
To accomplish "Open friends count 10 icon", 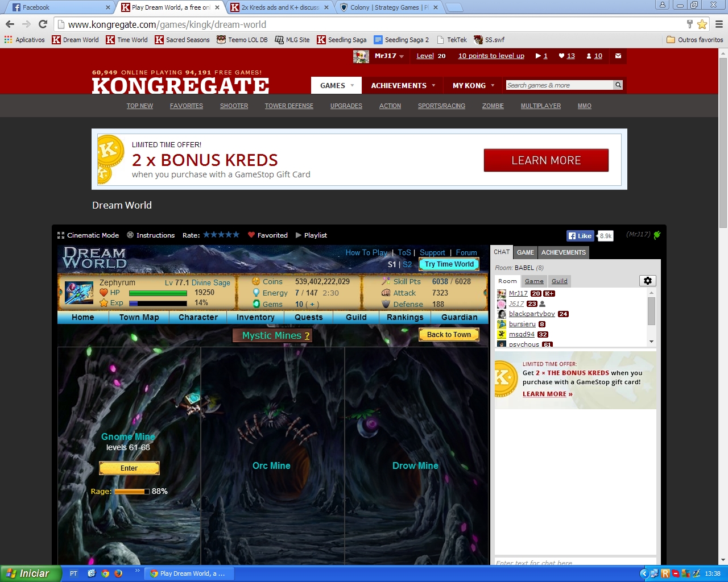I will click(594, 56).
